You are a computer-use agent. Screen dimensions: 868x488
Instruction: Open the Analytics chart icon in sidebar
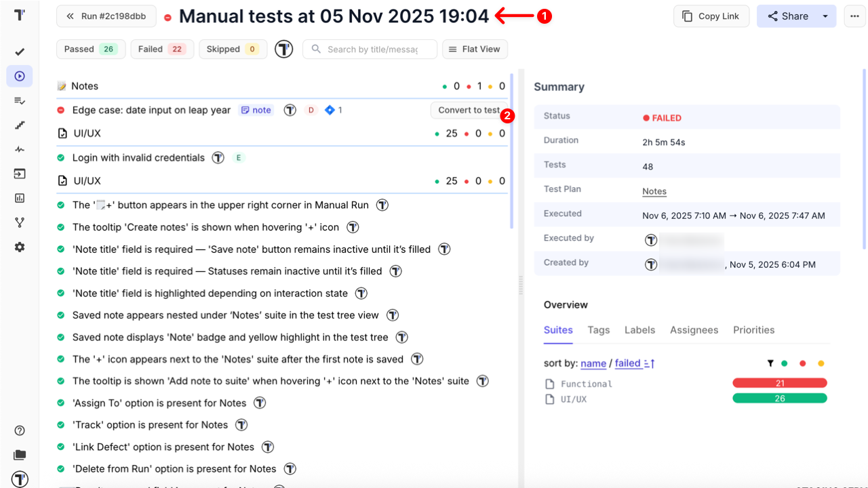coord(20,199)
